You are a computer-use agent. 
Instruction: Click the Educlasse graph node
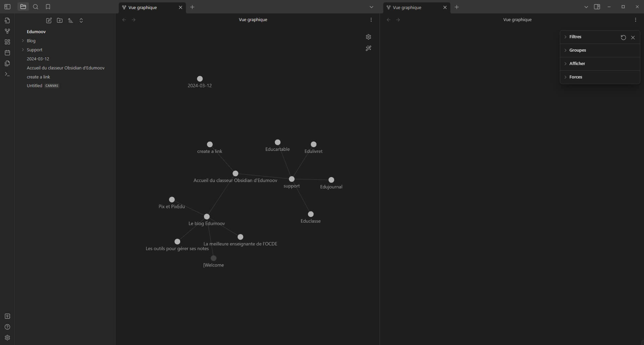[311, 214]
